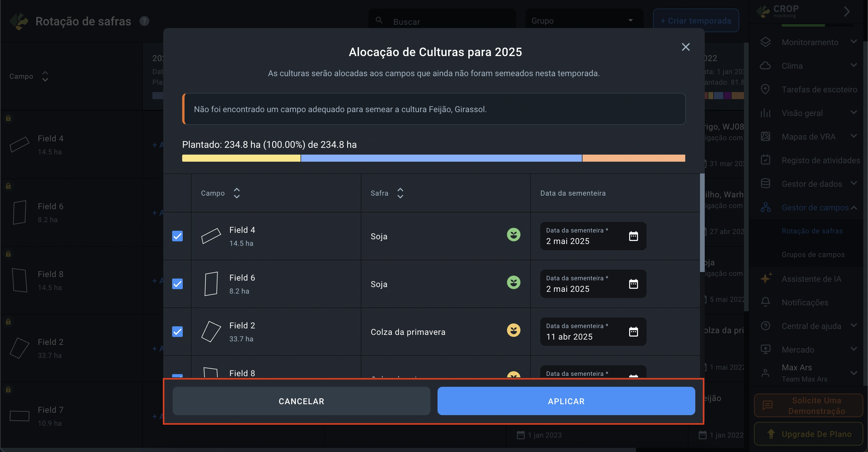Uncheck the Field 4 checkbox

[177, 236]
